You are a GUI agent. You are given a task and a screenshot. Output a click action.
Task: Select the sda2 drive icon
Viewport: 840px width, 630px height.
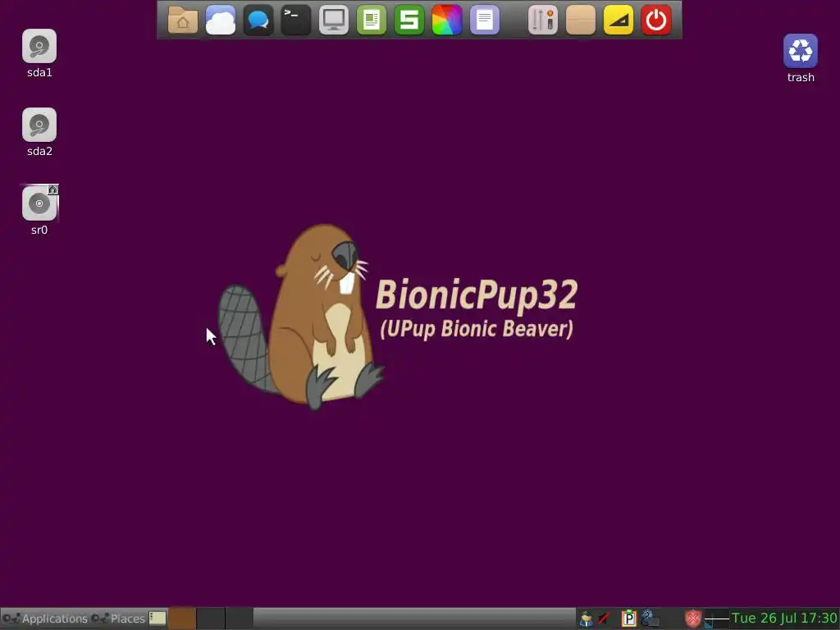[x=39, y=125]
